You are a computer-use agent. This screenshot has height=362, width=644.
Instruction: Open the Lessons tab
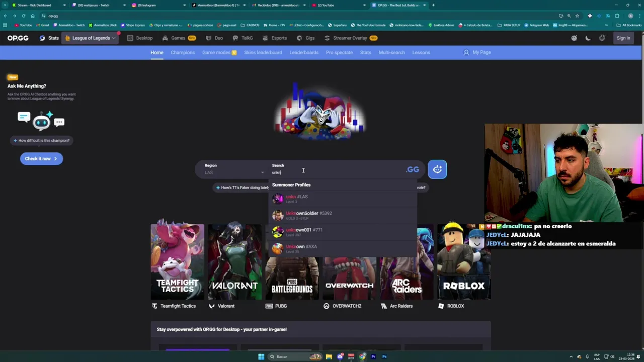pos(421,52)
